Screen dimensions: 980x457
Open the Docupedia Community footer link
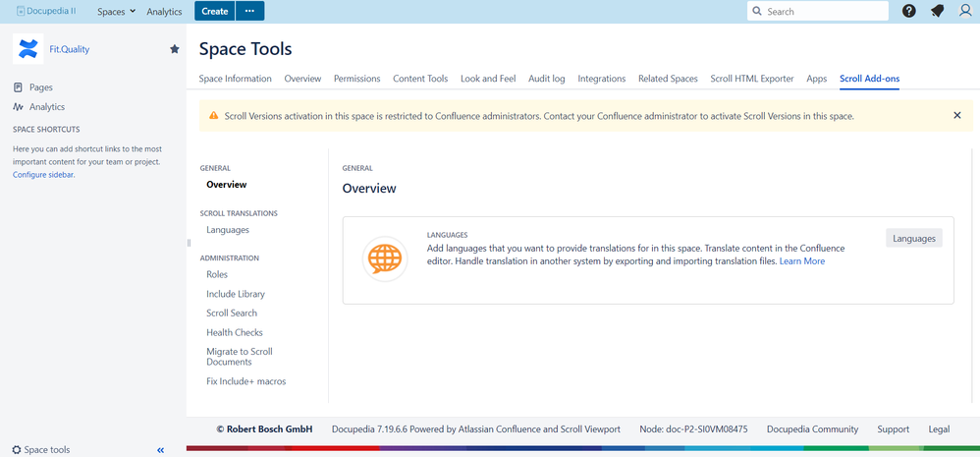(x=812, y=429)
